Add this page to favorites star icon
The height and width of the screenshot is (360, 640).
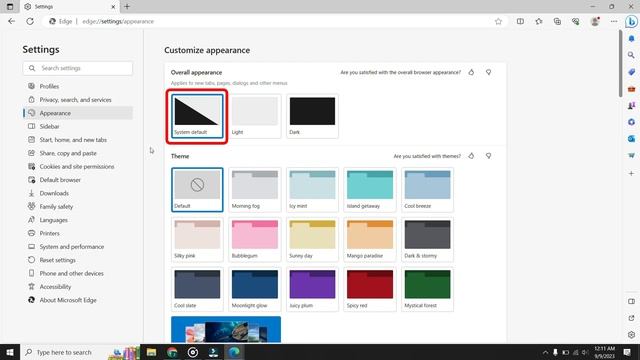pyautogui.click(x=498, y=21)
